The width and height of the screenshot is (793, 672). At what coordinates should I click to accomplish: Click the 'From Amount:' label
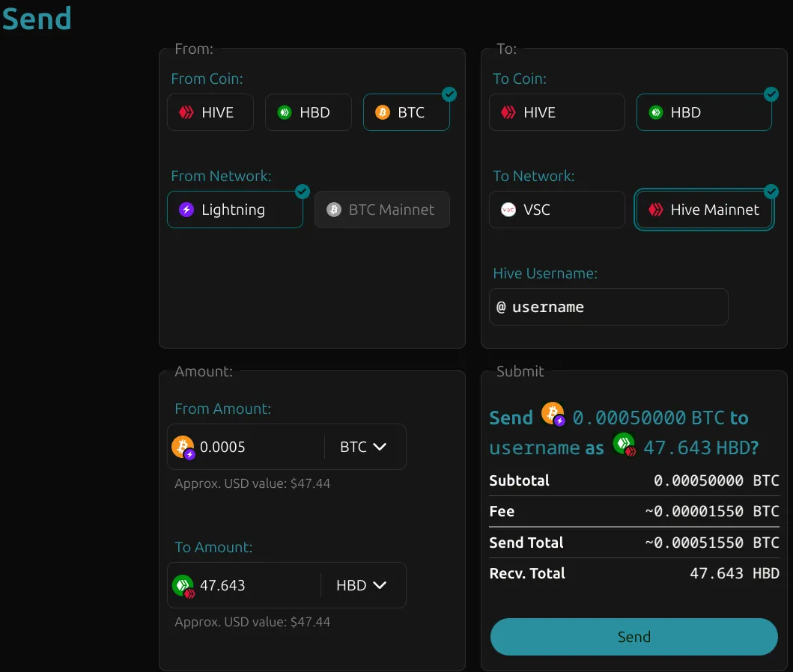(223, 409)
